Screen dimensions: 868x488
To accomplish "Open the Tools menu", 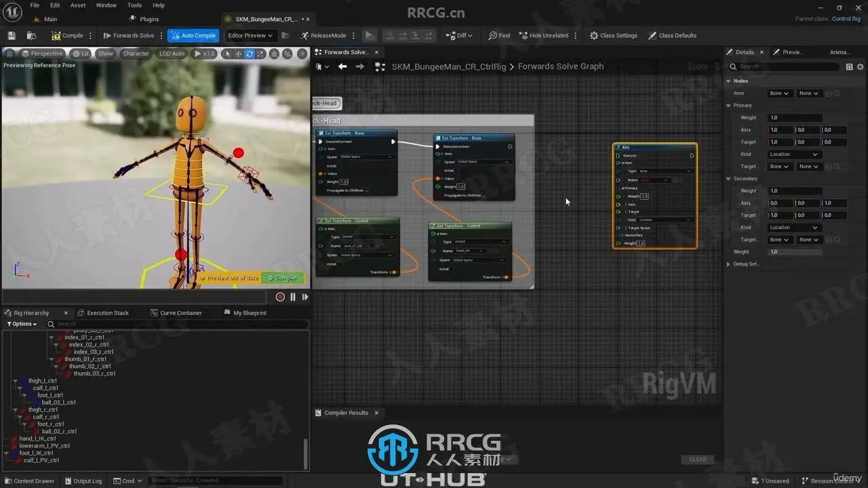I will click(134, 5).
